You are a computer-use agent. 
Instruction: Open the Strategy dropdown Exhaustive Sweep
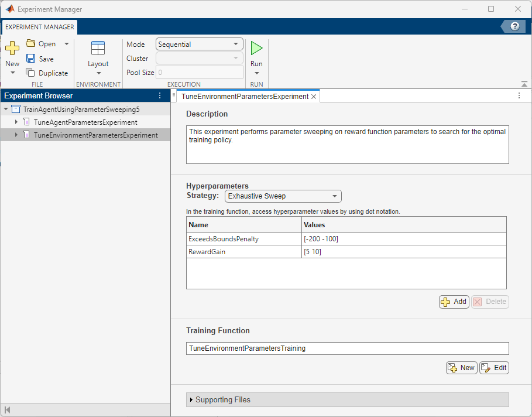click(283, 196)
